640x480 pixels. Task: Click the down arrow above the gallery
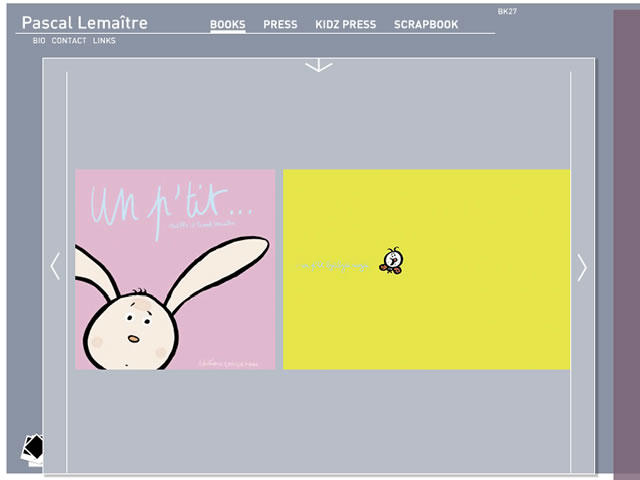pyautogui.click(x=319, y=65)
